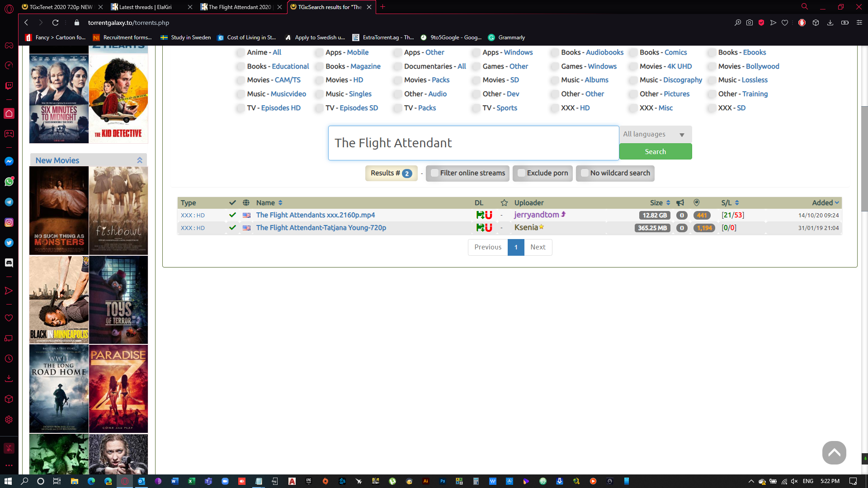The image size is (868, 488).
Task: Open the Fishbowl movie poster
Action: coord(118,211)
